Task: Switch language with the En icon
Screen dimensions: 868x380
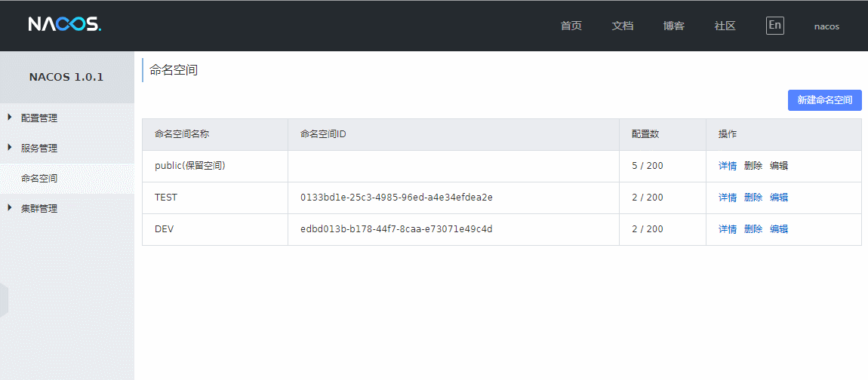Action: (774, 25)
